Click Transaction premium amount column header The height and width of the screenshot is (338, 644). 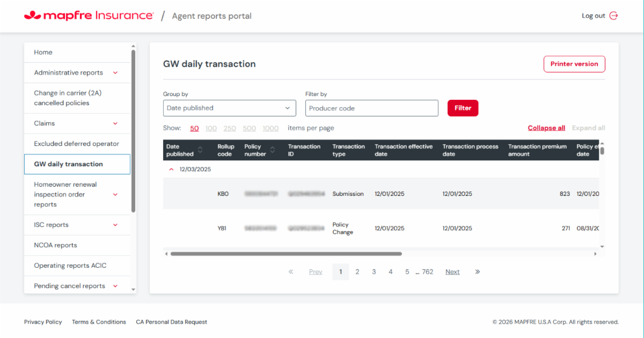(537, 150)
